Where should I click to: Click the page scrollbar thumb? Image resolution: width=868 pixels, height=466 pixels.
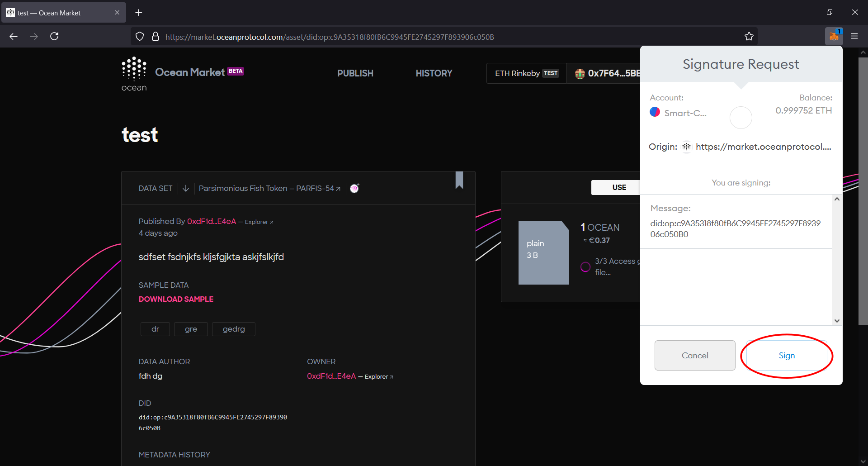863,191
